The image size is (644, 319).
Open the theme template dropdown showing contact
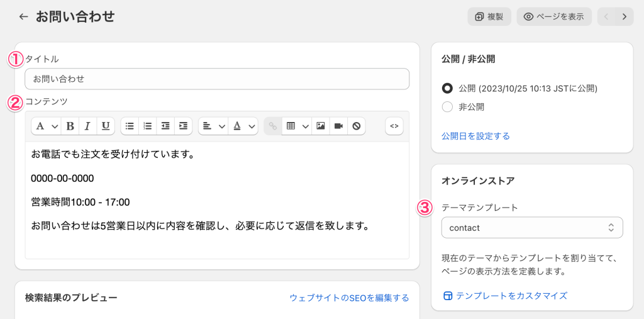[x=531, y=228]
